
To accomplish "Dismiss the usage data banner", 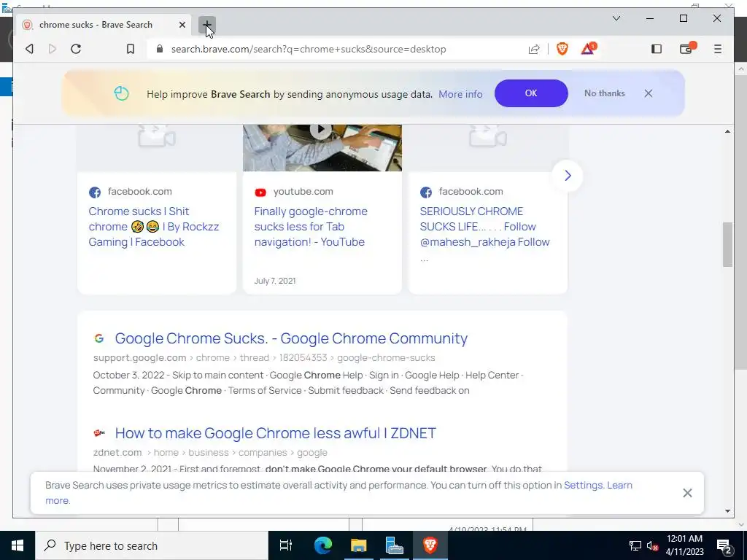I will (x=649, y=93).
